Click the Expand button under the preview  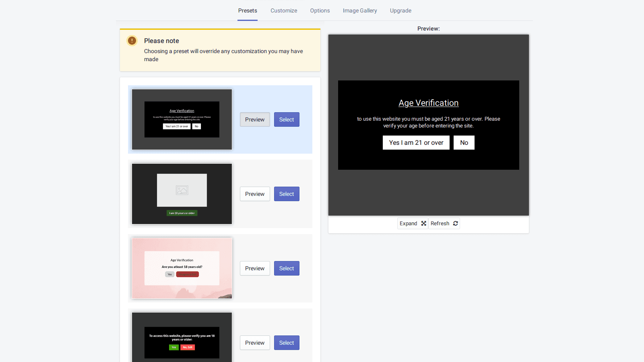[x=412, y=223]
